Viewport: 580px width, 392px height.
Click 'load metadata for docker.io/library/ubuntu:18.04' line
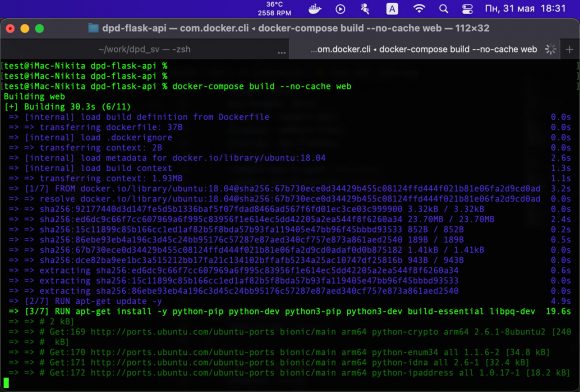167,158
